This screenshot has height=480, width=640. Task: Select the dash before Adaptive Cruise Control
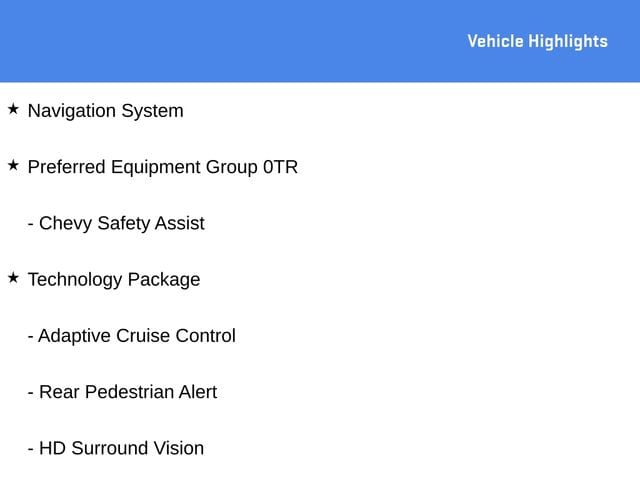(x=31, y=337)
